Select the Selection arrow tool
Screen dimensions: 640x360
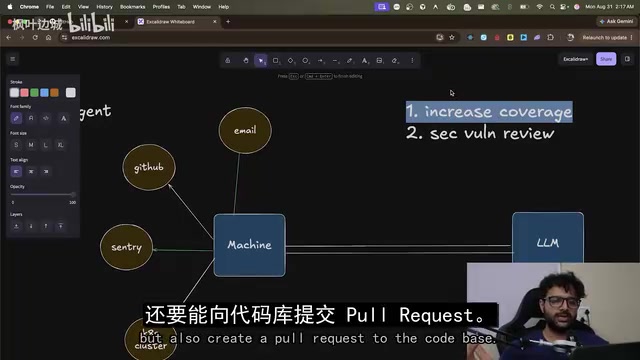(261, 60)
